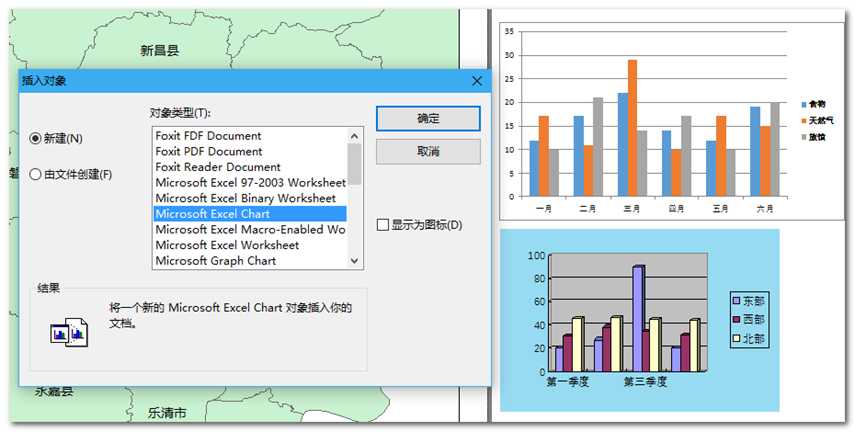Click the tall orange 三月 bar in upper chart
The width and height of the screenshot is (855, 432).
[x=633, y=128]
